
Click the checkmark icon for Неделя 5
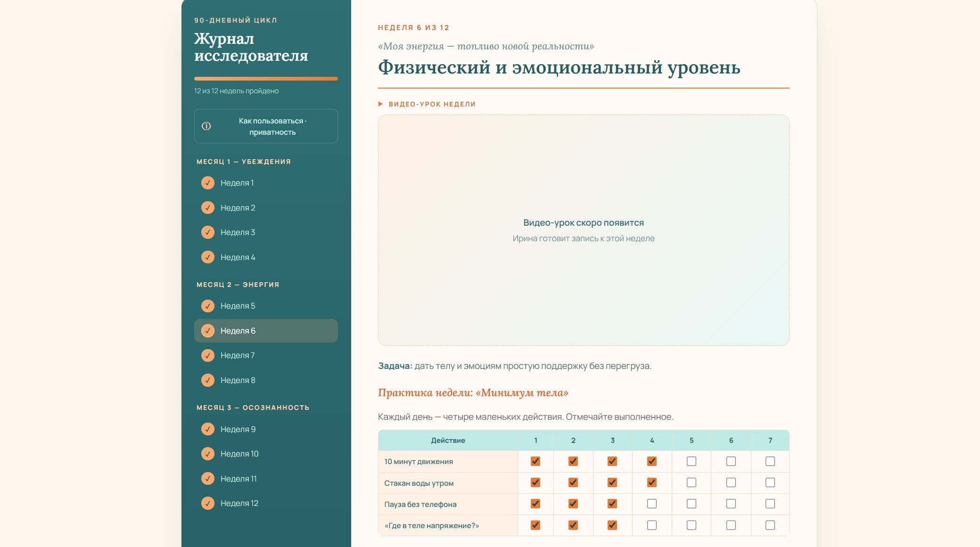coord(208,306)
